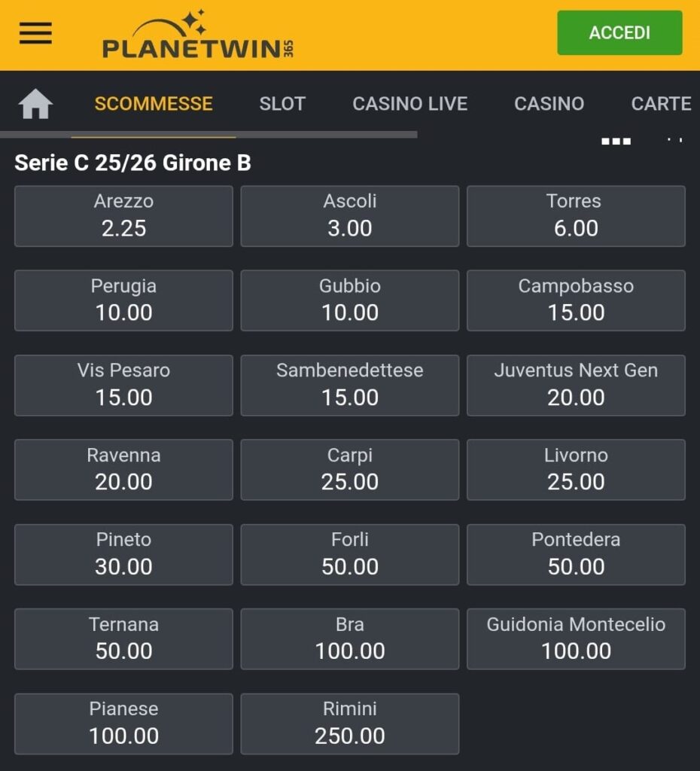The image size is (700, 771).
Task: Pick Torres at 6.00
Action: click(x=576, y=216)
